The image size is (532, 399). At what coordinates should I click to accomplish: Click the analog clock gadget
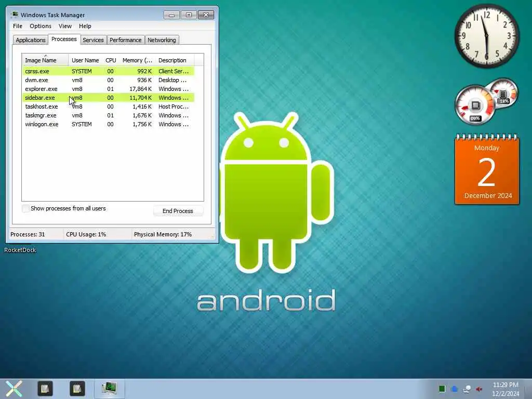486,36
